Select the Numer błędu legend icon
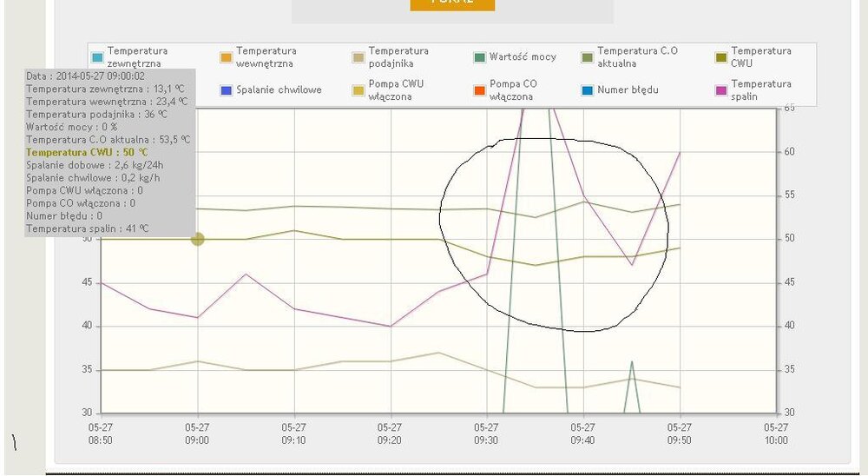The image size is (868, 476). 588,90
